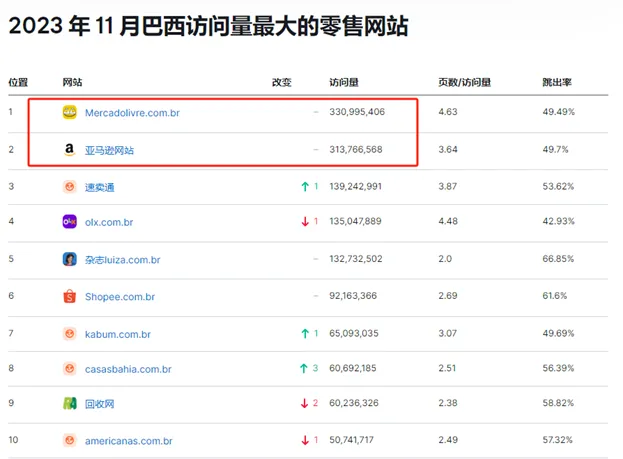This screenshot has width=623, height=459.
Task: Click pages per visit 2.0
Action: (445, 259)
